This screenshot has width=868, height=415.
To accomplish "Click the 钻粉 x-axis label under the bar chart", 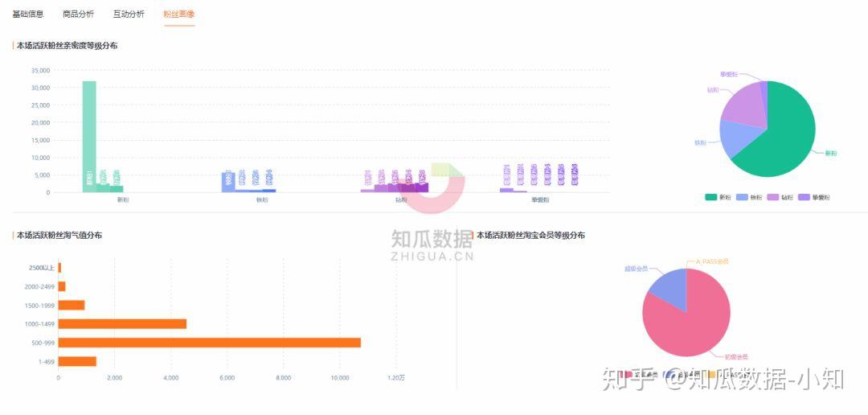I will (401, 200).
